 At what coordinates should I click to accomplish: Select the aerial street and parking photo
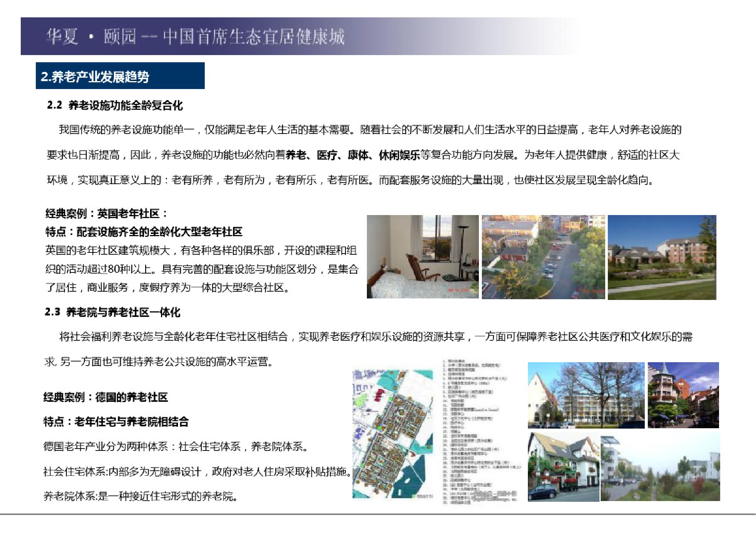(543, 257)
